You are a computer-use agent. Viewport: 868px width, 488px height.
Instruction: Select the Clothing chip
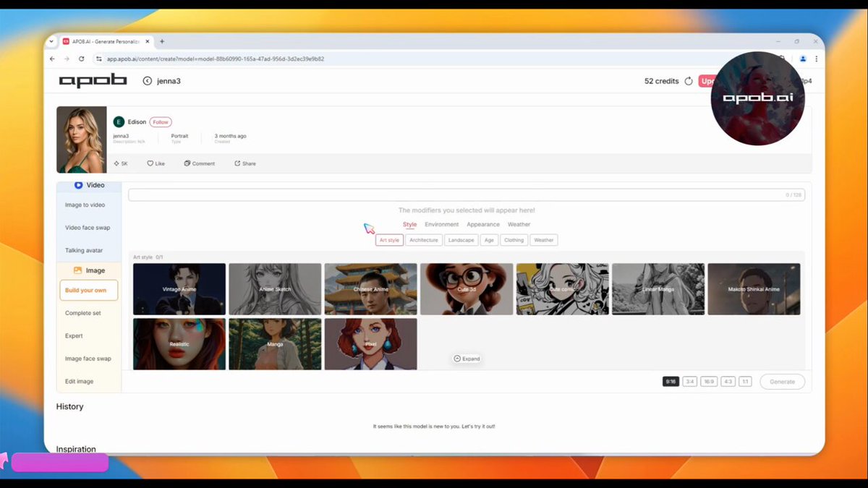(x=514, y=240)
